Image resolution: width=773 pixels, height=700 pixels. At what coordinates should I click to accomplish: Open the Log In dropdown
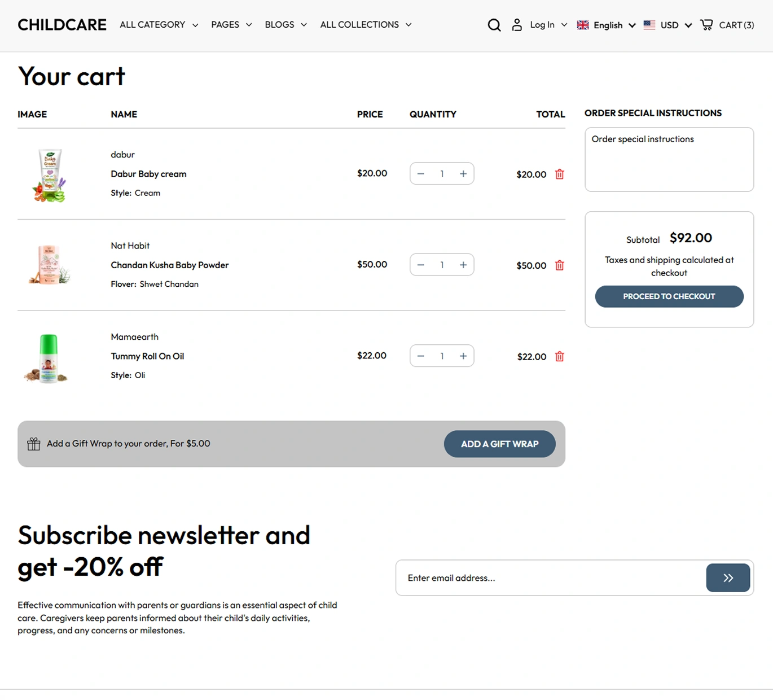point(548,25)
